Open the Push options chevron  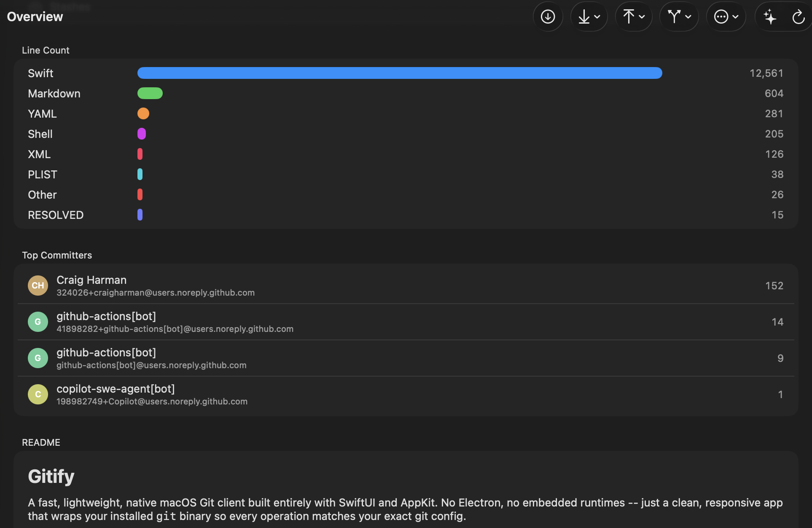coord(642,17)
